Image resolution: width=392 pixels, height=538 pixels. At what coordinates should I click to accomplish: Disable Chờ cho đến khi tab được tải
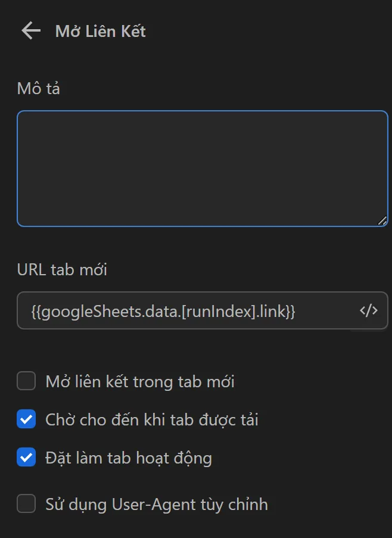(26, 419)
